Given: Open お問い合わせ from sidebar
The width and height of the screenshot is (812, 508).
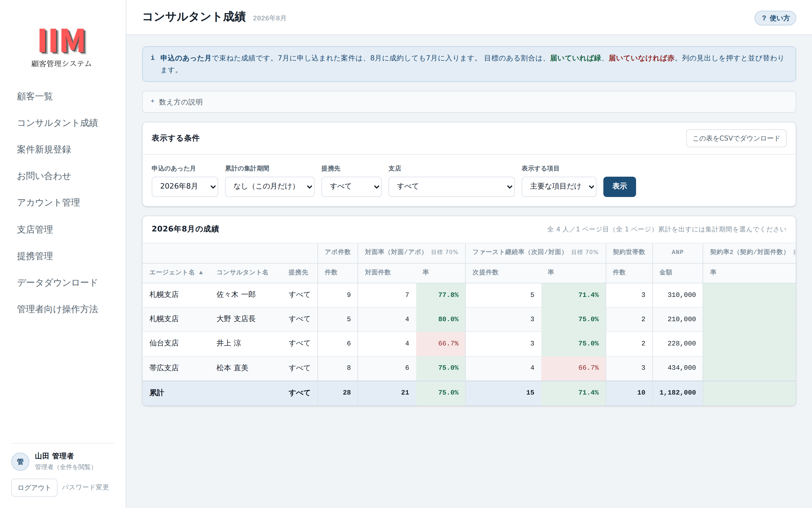Looking at the screenshot, I should (44, 176).
